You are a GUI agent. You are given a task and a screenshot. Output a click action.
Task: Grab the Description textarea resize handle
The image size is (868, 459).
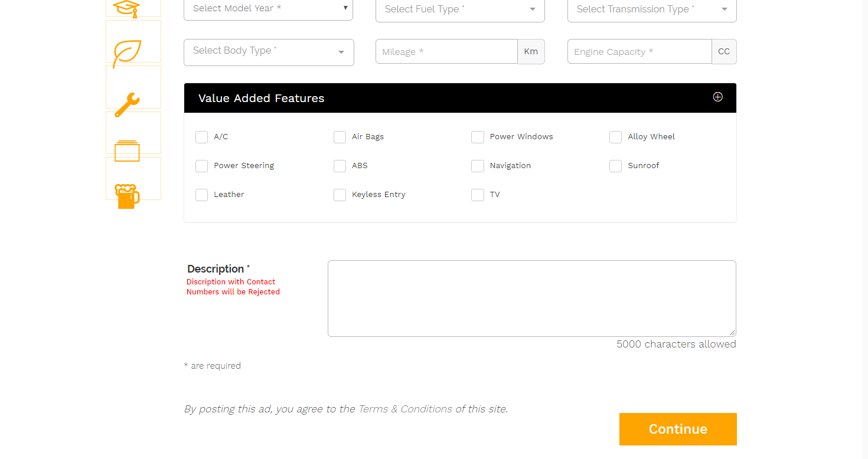tap(732, 333)
